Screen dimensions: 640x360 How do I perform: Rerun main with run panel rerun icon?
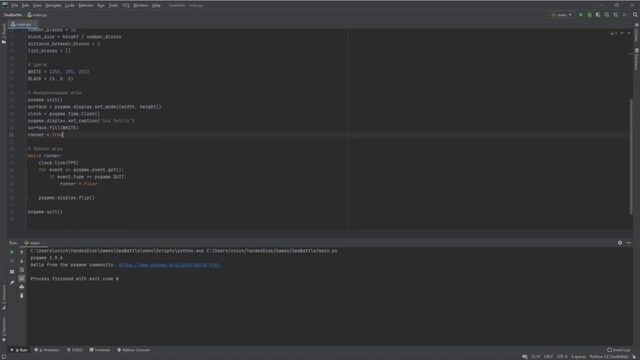(x=12, y=252)
